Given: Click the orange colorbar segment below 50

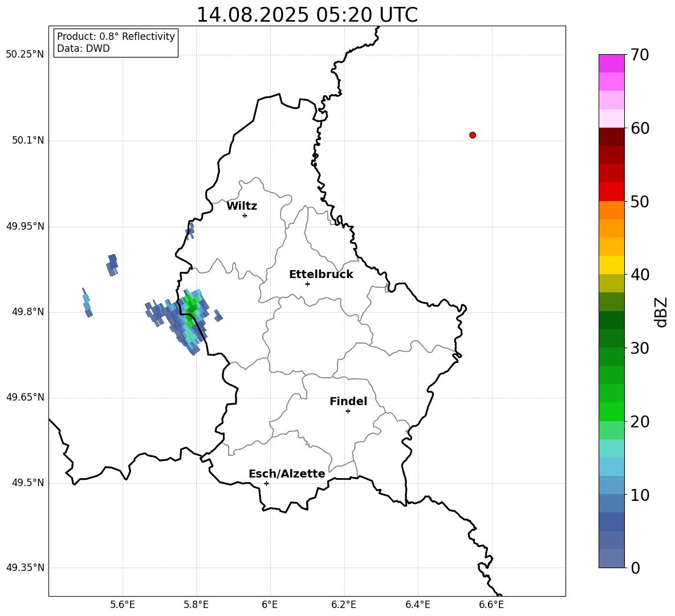Looking at the screenshot, I should 611,210.
